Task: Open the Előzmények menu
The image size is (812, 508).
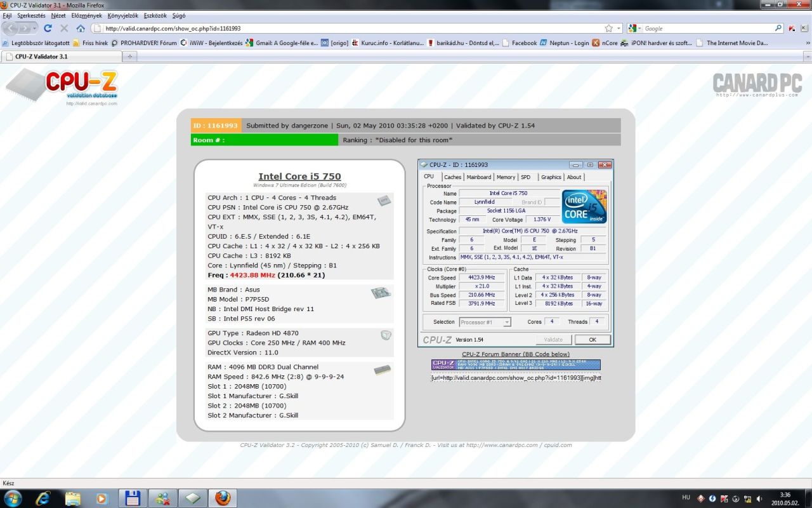Action: click(86, 15)
